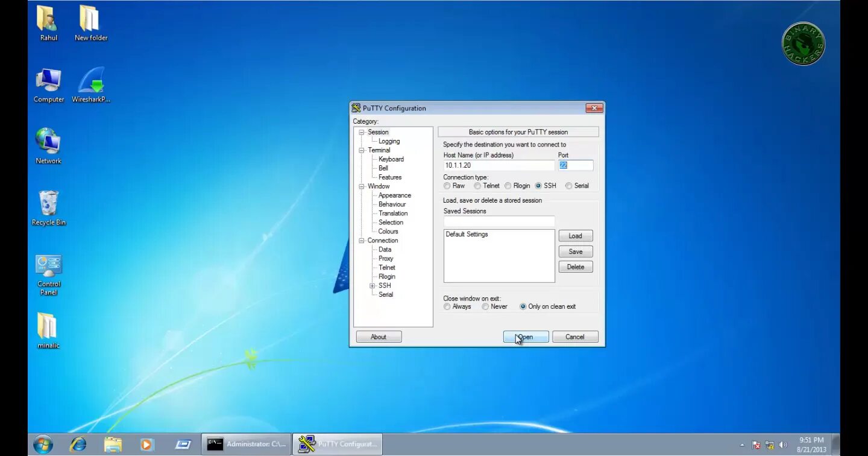This screenshot has width=868, height=456.
Task: Expand the SSH tree node
Action: (x=373, y=285)
